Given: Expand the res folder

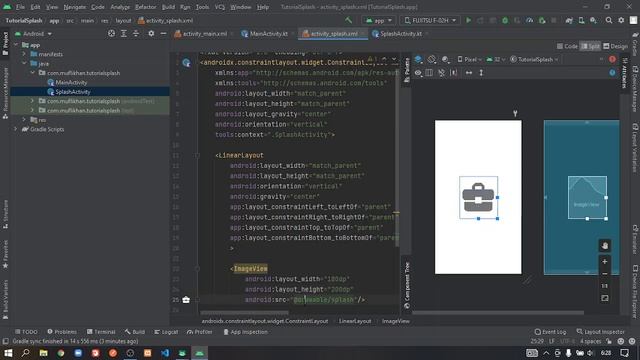Looking at the screenshot, I should point(24,120).
